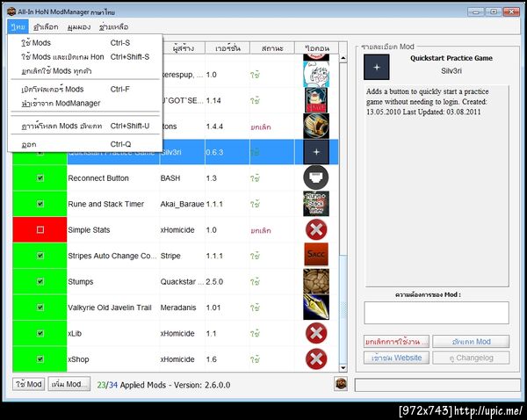527x420 pixels.
Task: Choose ใช้ Mods (Ctrl-S) menu entry
Action: tap(85, 43)
